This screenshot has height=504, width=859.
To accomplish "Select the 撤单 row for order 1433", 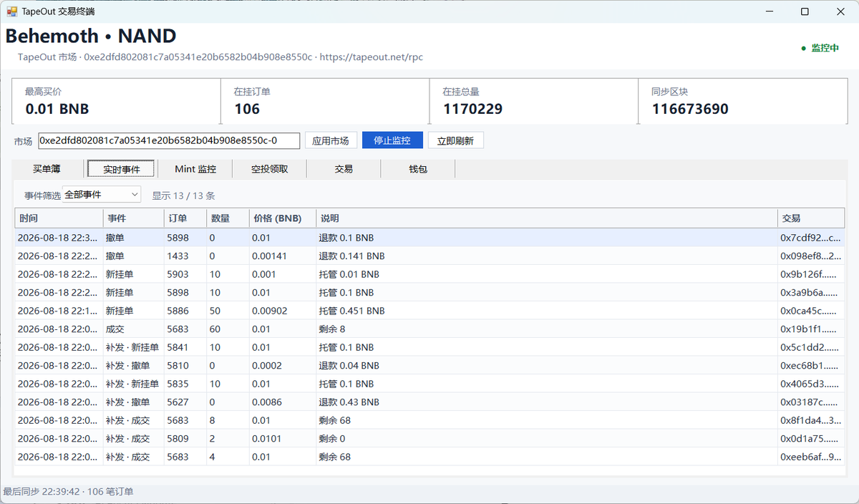I will tap(429, 256).
